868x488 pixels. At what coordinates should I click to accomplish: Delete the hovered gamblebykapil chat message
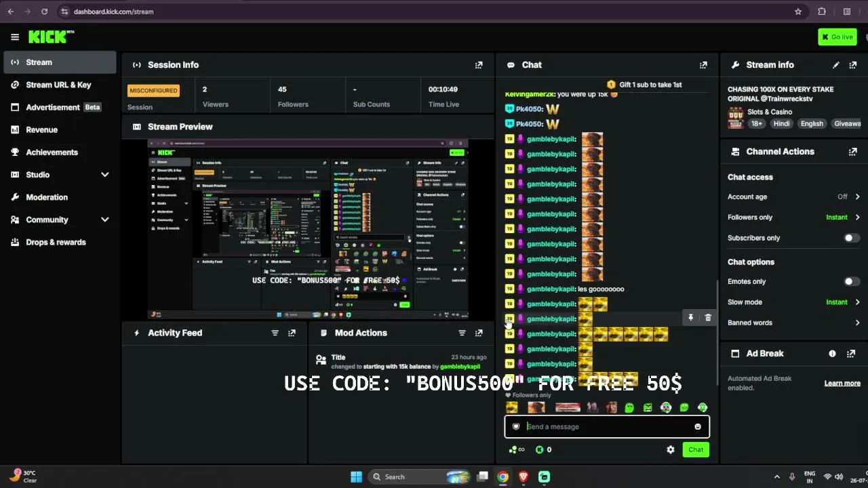click(x=708, y=317)
